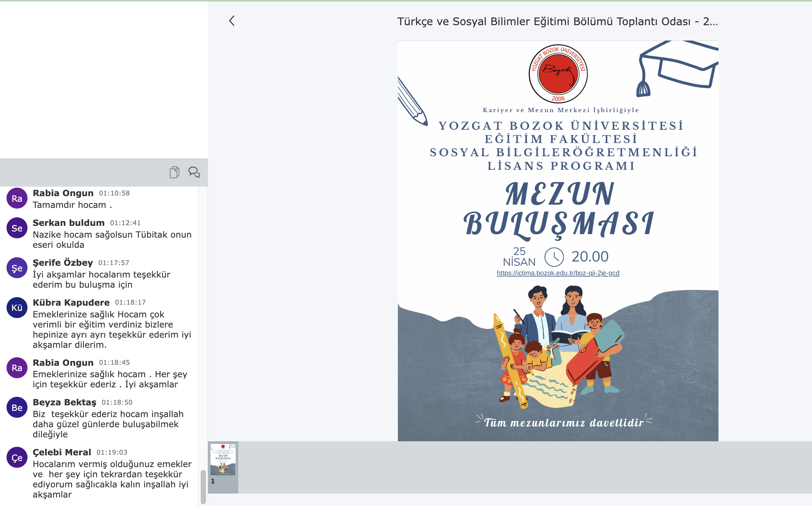Click the name Şerife Özbey
812x506 pixels.
[x=63, y=263]
